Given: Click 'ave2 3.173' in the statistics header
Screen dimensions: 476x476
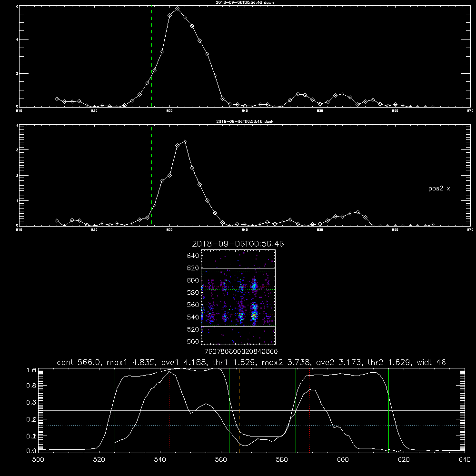Looking at the screenshot, I should 340,362.
